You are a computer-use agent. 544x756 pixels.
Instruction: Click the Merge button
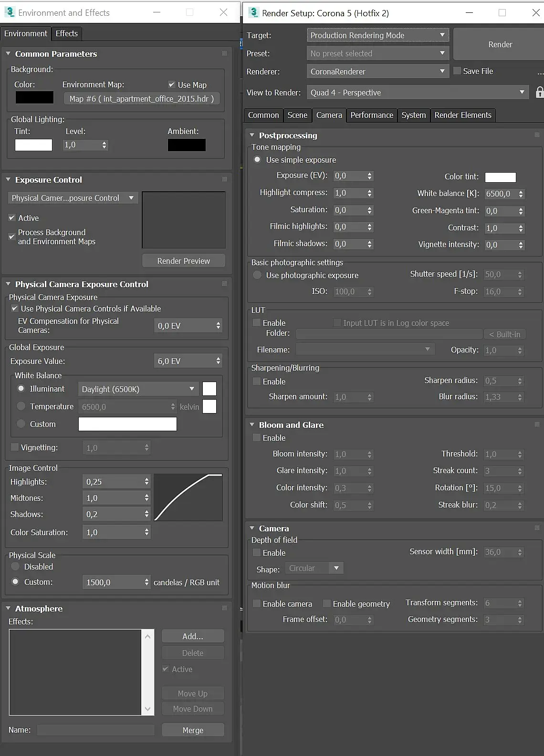pyautogui.click(x=193, y=730)
